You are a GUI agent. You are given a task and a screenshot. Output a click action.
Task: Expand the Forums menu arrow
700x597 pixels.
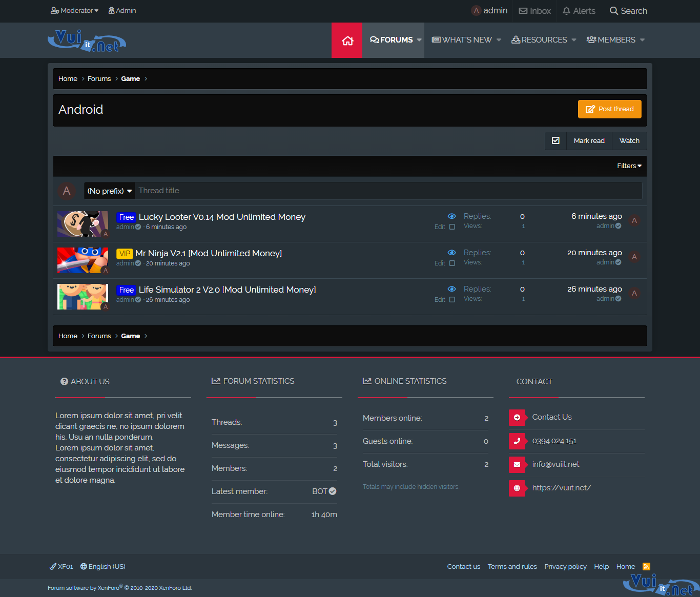tap(419, 40)
